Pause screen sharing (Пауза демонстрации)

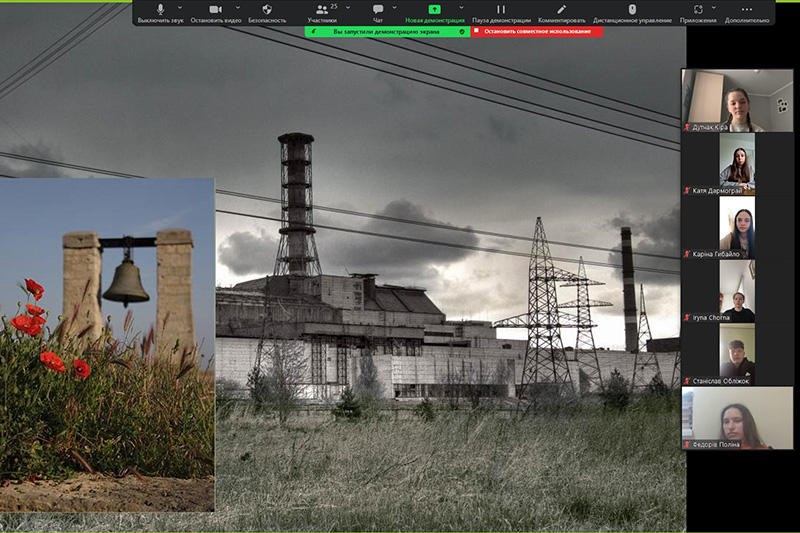point(501,10)
